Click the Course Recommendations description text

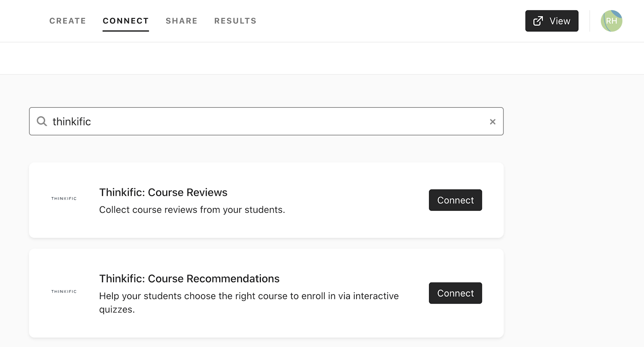[x=249, y=303]
